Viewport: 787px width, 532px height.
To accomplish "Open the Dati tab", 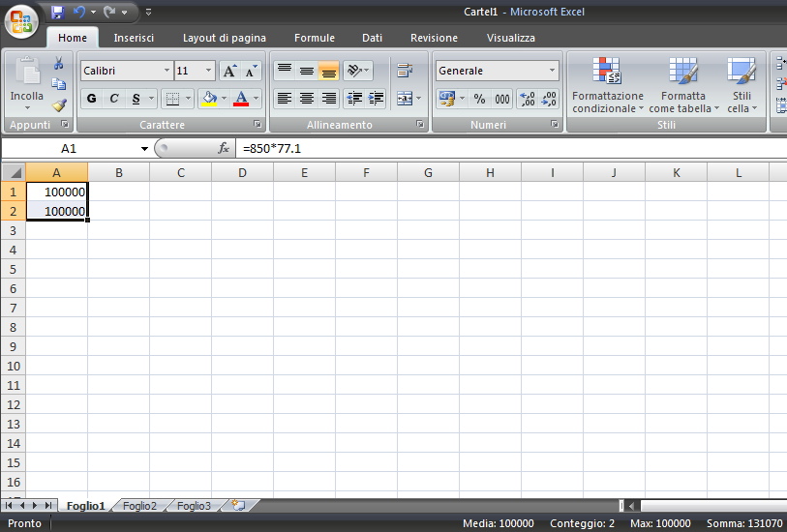I will tap(372, 38).
